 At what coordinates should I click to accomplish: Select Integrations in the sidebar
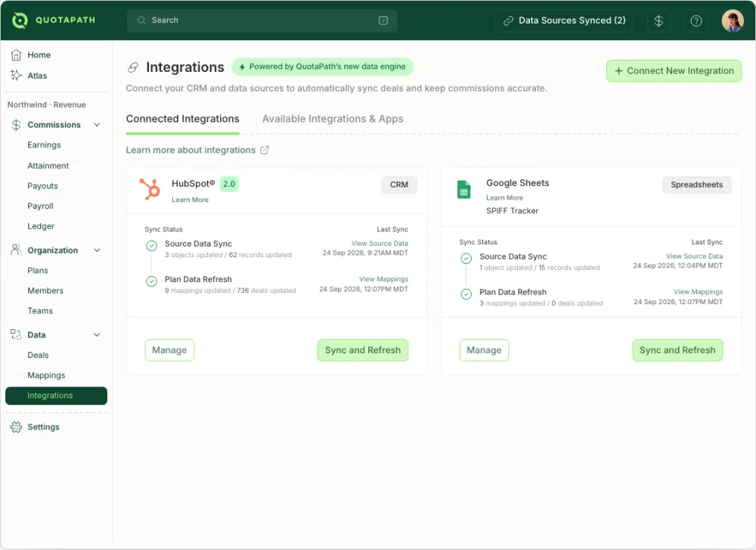pos(56,396)
